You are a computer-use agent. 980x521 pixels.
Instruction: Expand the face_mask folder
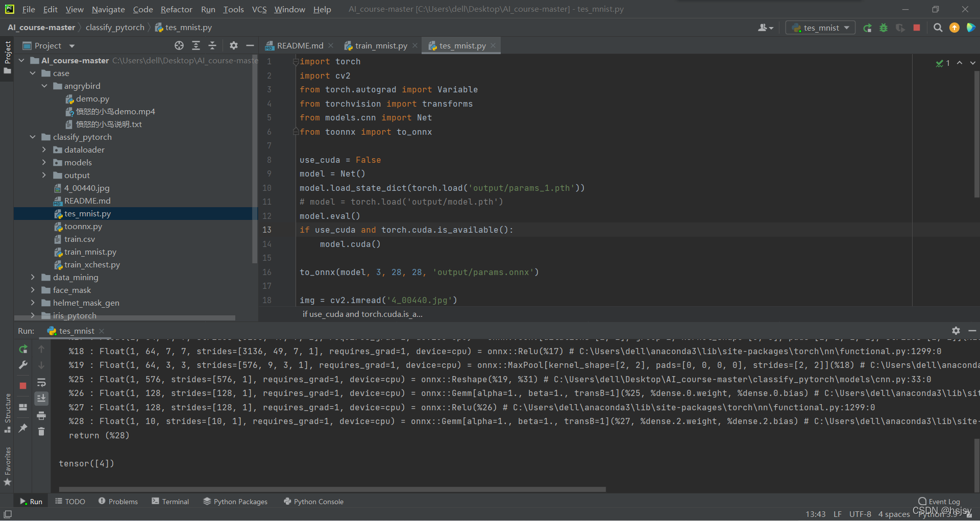(x=33, y=290)
